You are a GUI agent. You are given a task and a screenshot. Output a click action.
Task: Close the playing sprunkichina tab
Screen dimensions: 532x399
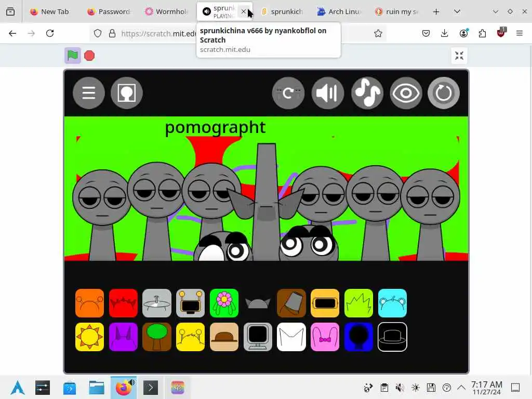243,11
